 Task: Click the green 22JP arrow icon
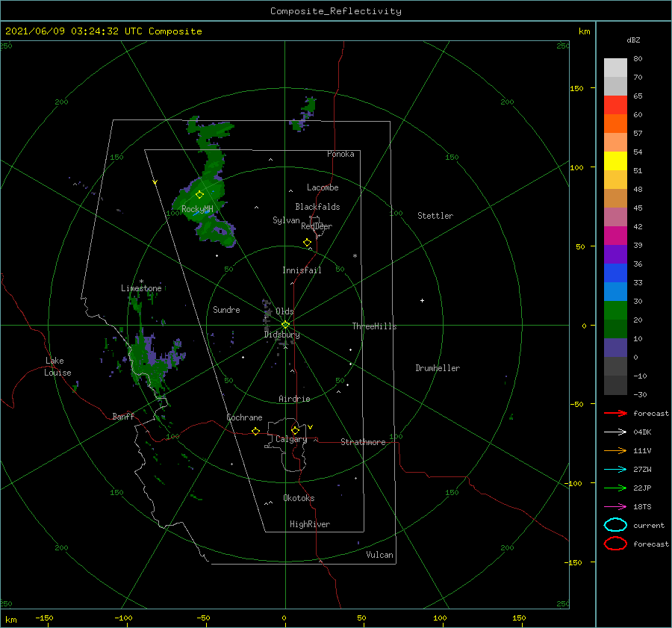pos(615,488)
